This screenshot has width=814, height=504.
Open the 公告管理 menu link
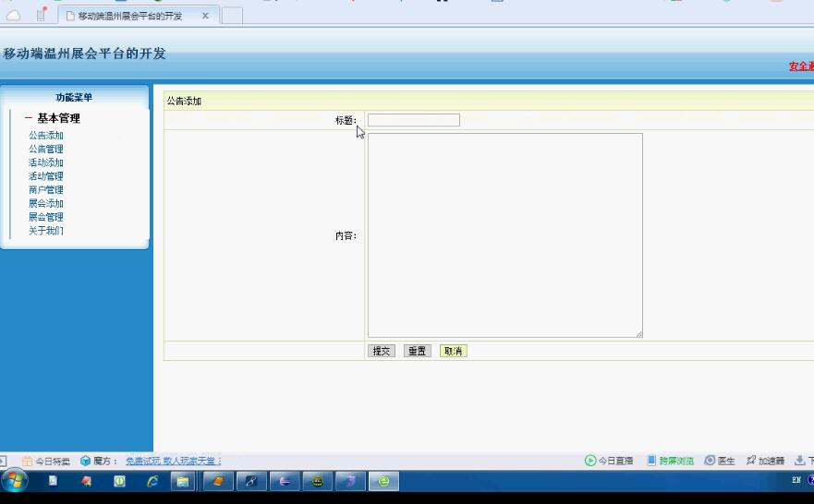click(45, 149)
